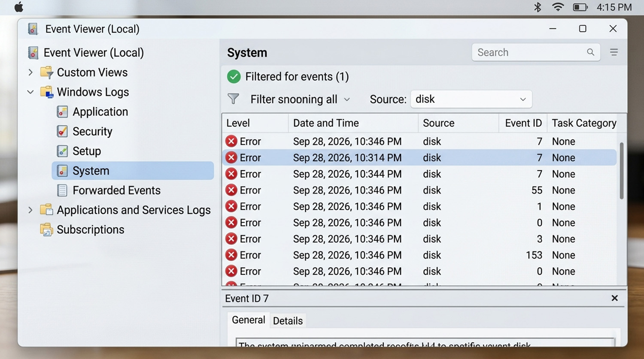Select the System log tree item
This screenshot has width=644, height=359.
point(133,171)
